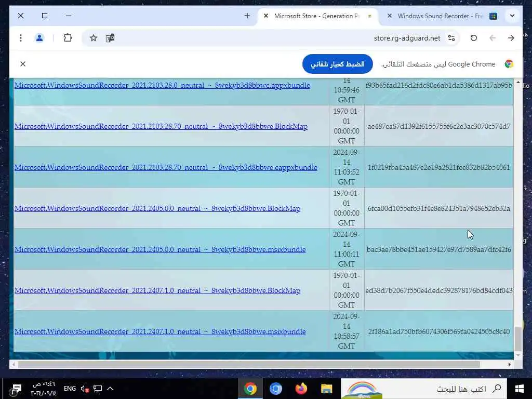Viewport: 532px width, 399px height.
Task: Open Google Chrome from the taskbar
Action: pos(250,389)
